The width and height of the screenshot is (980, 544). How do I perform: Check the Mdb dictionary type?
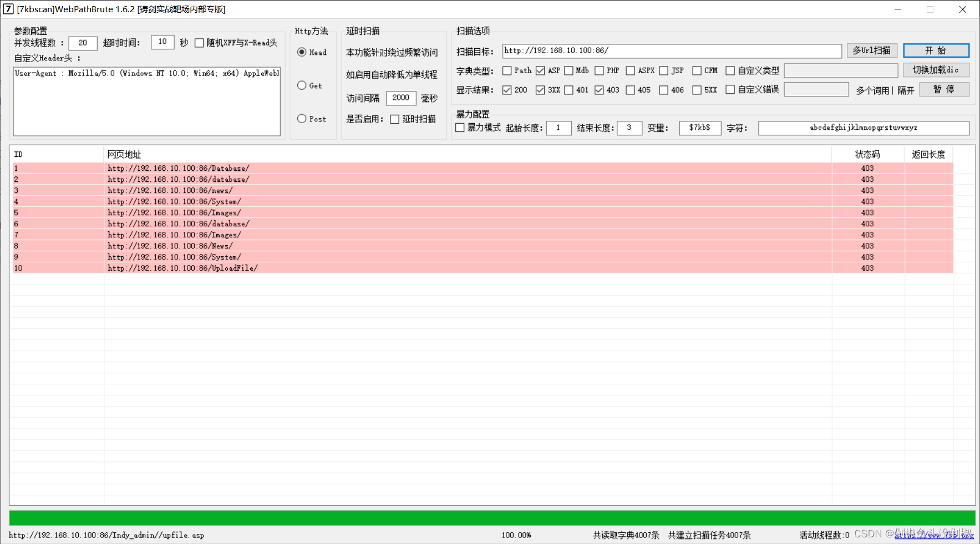pyautogui.click(x=568, y=70)
